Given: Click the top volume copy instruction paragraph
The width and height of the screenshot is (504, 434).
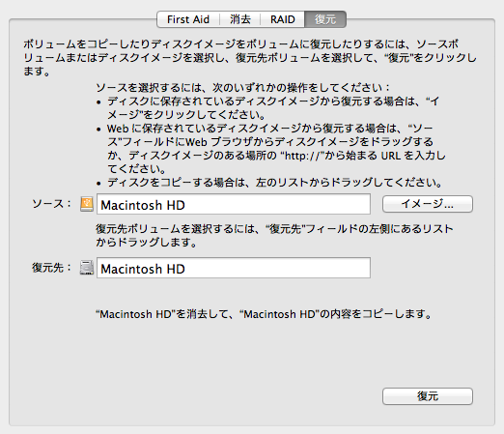Looking at the screenshot, I should coord(250,58).
